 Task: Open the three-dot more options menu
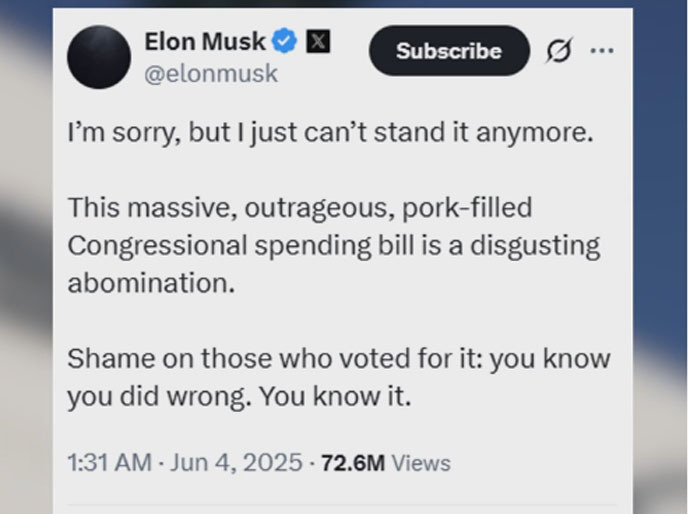tap(602, 51)
